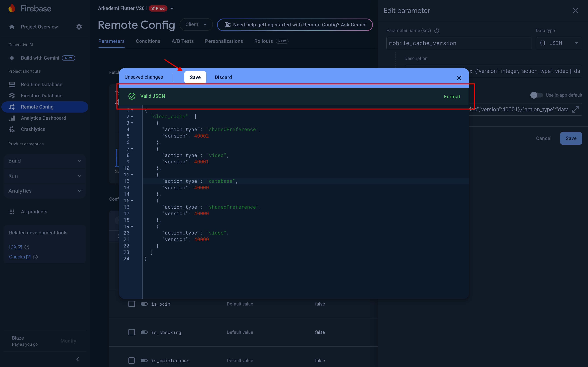Open Realtime Database from the sidebar
588x367 pixels.
point(12,84)
